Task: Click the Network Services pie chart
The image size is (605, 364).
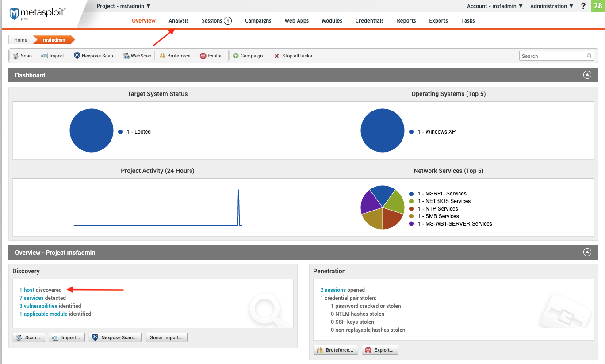Action: tap(383, 207)
